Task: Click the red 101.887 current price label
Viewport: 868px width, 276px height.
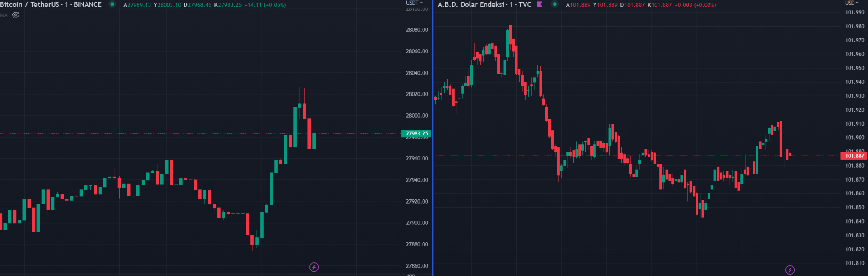Action: [854, 156]
